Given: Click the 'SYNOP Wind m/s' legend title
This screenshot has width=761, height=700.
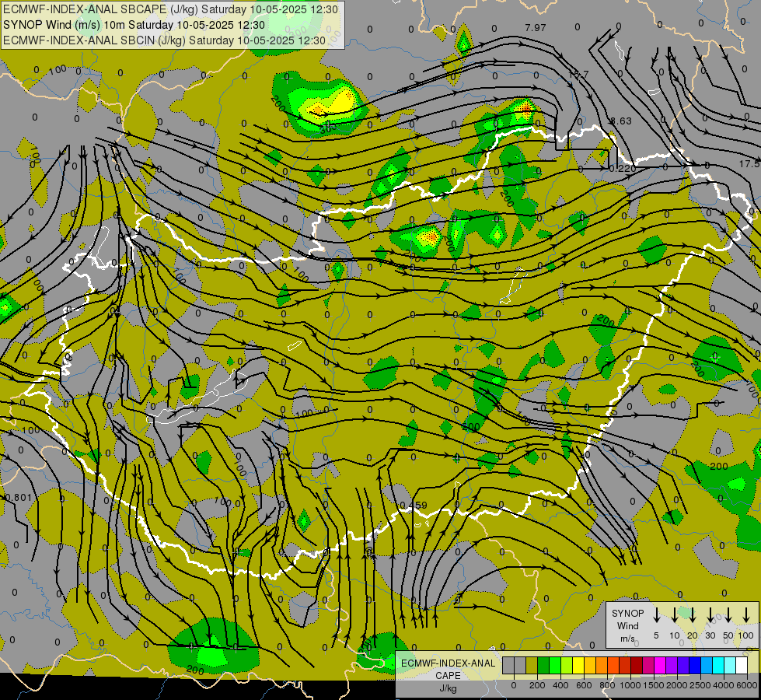Looking at the screenshot, I should 627,625.
